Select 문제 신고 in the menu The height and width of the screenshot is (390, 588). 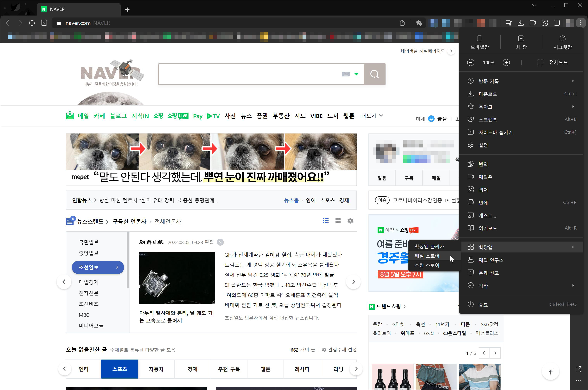click(521, 273)
